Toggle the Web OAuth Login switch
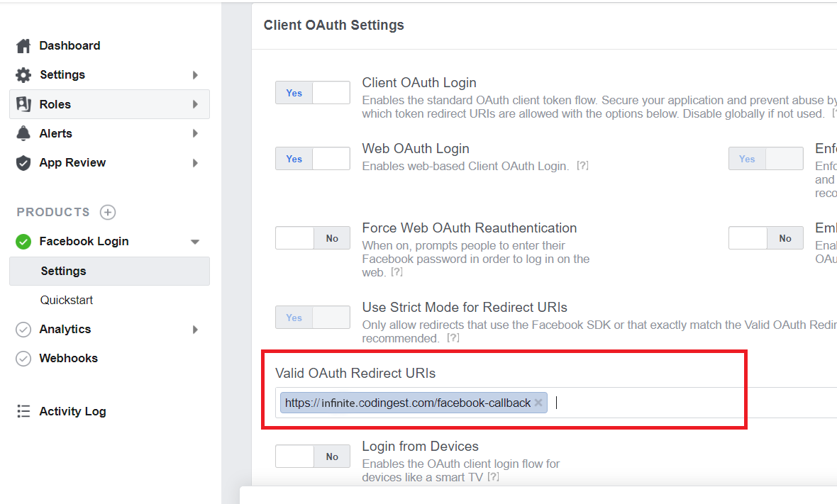This screenshot has height=504, width=837. [x=312, y=159]
